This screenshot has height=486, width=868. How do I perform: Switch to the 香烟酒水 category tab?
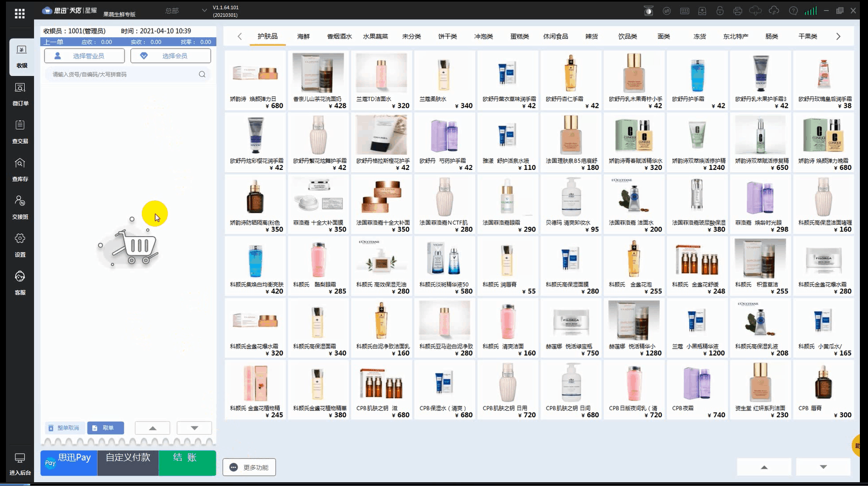[339, 36]
